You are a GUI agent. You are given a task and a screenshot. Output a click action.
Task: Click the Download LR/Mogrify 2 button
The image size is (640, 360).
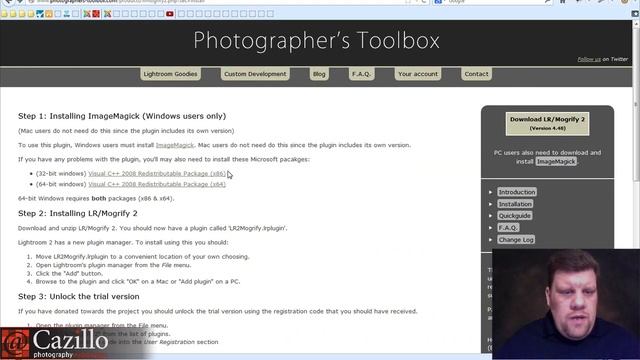click(547, 124)
